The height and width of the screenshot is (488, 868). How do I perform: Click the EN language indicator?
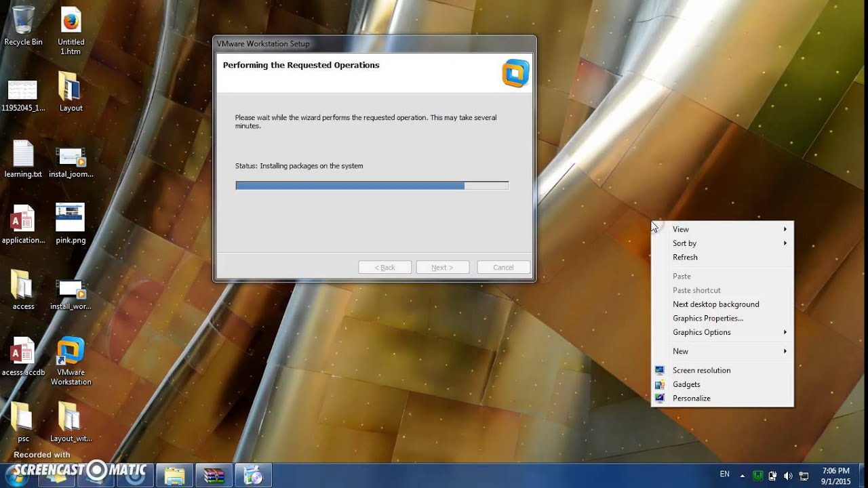(724, 474)
